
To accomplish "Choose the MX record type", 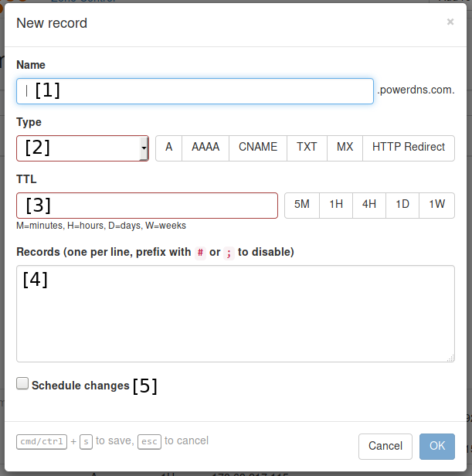I will point(345,148).
